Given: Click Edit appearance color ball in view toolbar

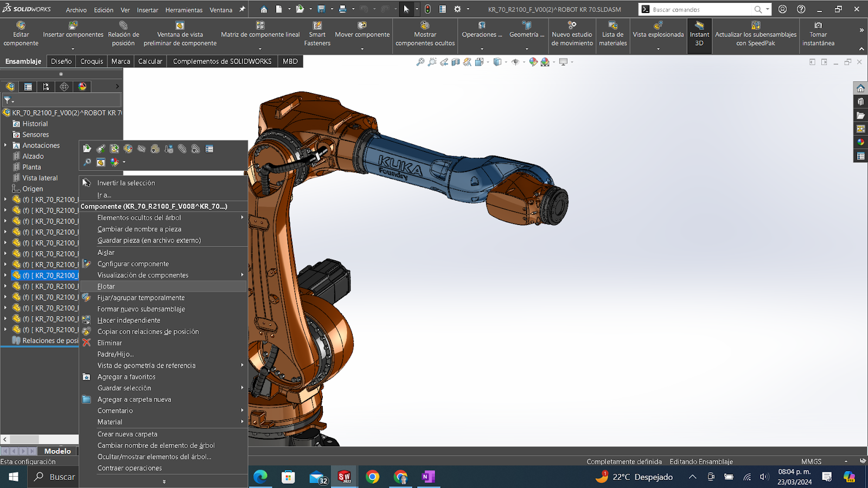Looking at the screenshot, I should point(533,62).
